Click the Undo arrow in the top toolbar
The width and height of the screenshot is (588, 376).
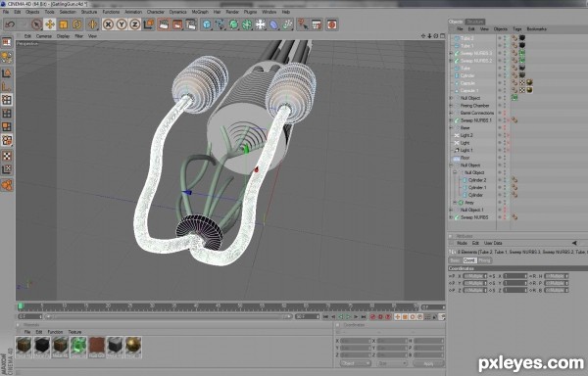10,24
